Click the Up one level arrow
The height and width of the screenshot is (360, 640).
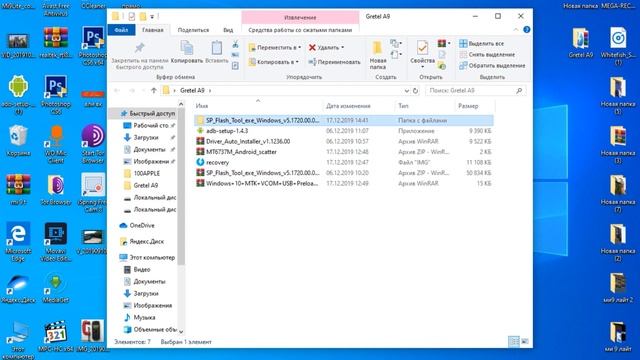153,90
